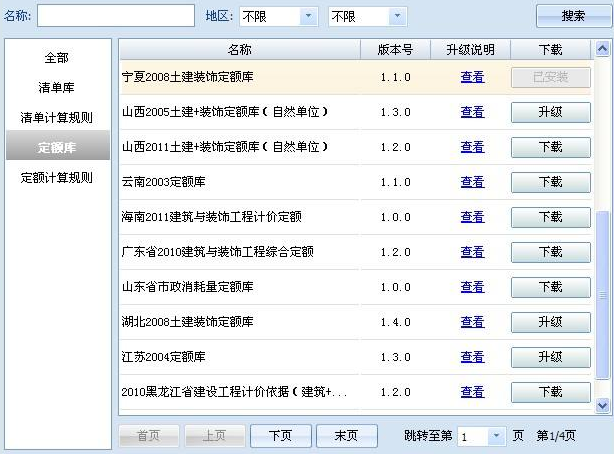The width and height of the screenshot is (614, 454).
Task: View upgrade notes for 广东省2010建筑与装饰工程综合定额
Action: point(473,252)
